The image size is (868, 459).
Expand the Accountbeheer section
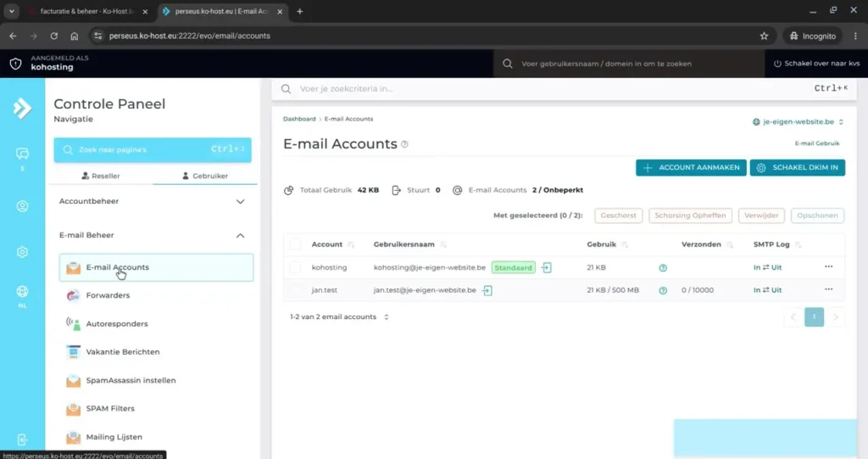152,201
